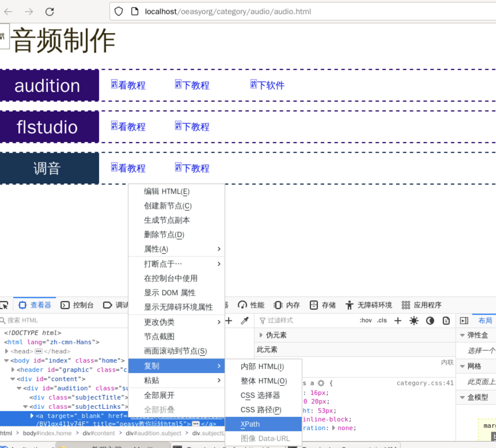The height and width of the screenshot is (448, 496).
Task: Expand the head element node
Action: (7, 351)
